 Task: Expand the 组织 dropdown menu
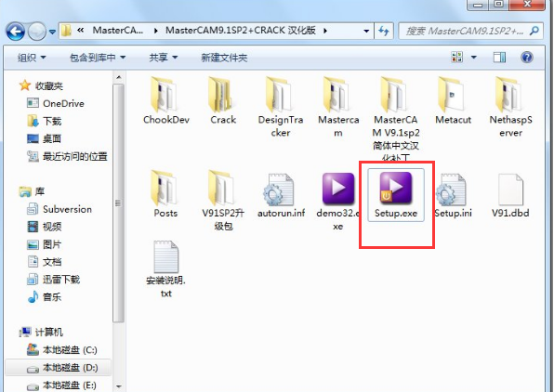(x=32, y=58)
